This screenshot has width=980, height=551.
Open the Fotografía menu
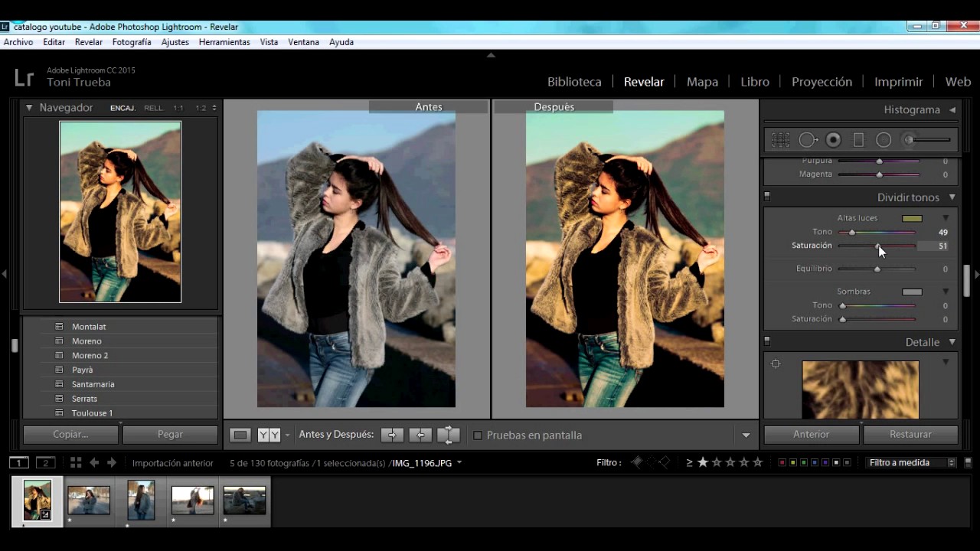[x=132, y=42]
